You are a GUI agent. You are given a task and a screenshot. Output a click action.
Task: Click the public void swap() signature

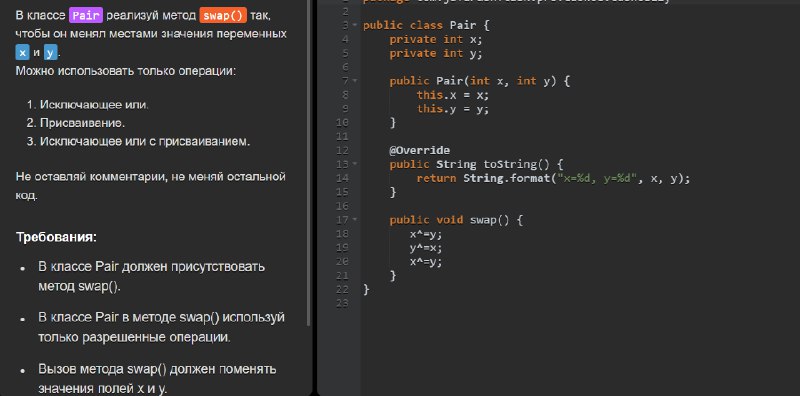pyautogui.click(x=456, y=220)
